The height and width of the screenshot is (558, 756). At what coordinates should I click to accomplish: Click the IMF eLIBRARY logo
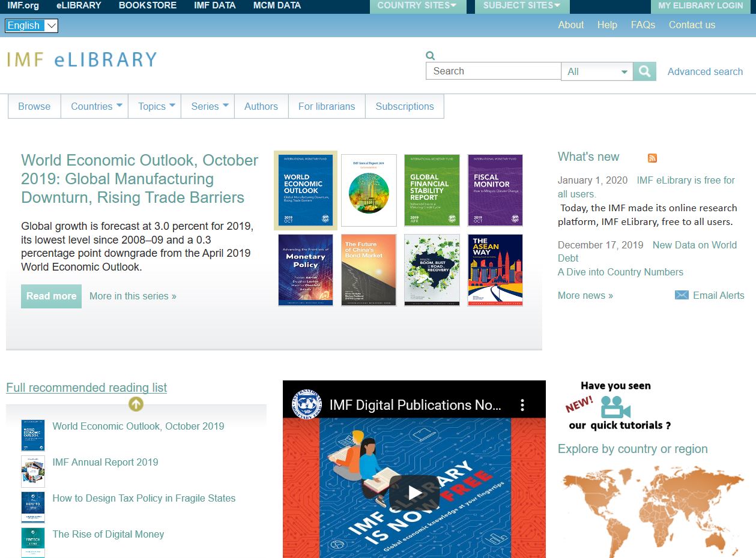[82, 59]
